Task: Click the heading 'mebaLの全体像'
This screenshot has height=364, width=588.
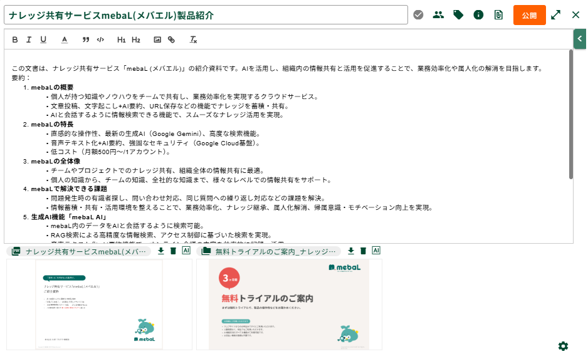Action: coord(56,161)
